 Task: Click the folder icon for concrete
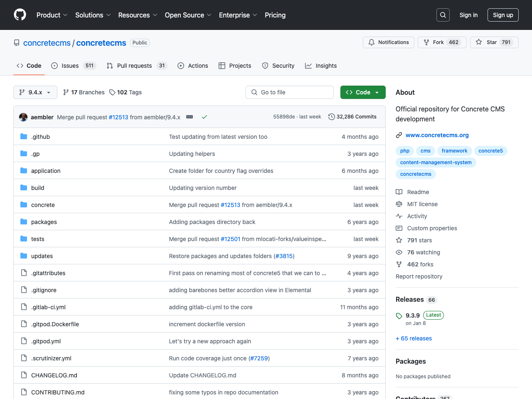(24, 205)
